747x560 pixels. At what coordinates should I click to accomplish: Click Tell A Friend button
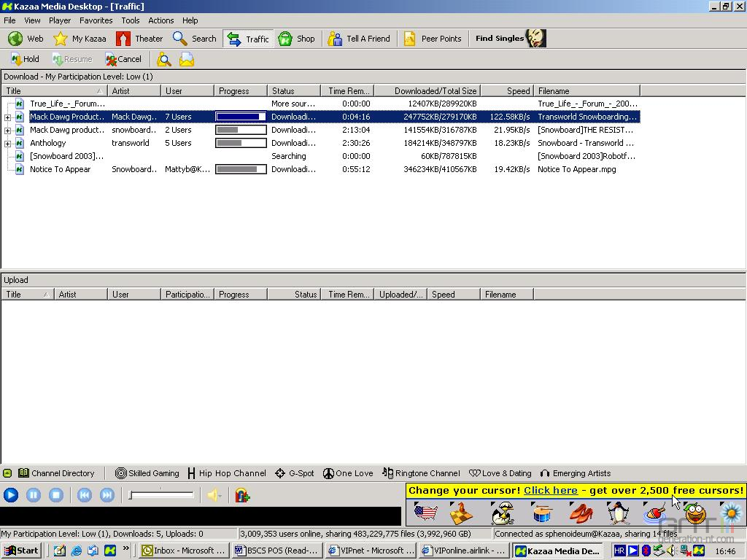359,39
